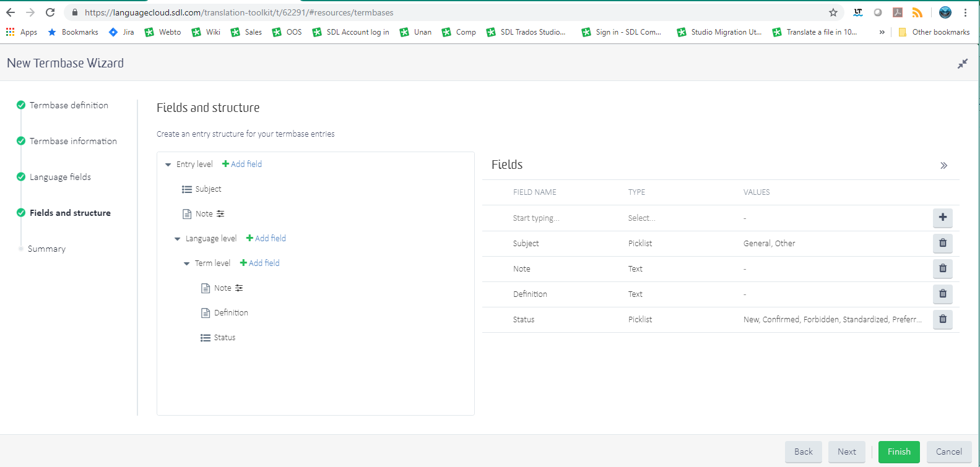Bookmark this page with the star icon
Screen dimensions: 980x467
click(x=833, y=12)
